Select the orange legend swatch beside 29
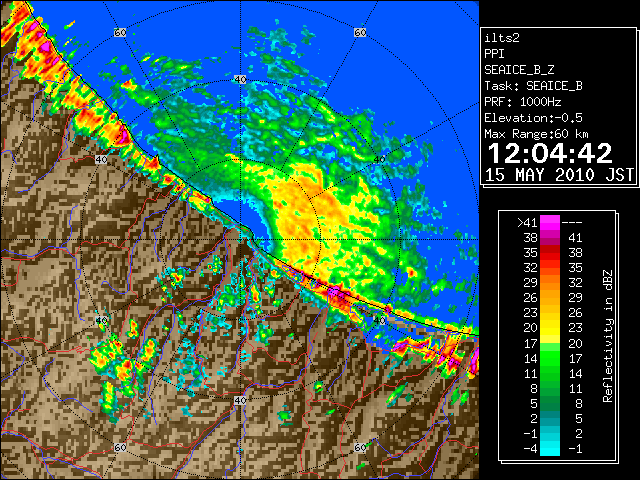 pyautogui.click(x=550, y=283)
